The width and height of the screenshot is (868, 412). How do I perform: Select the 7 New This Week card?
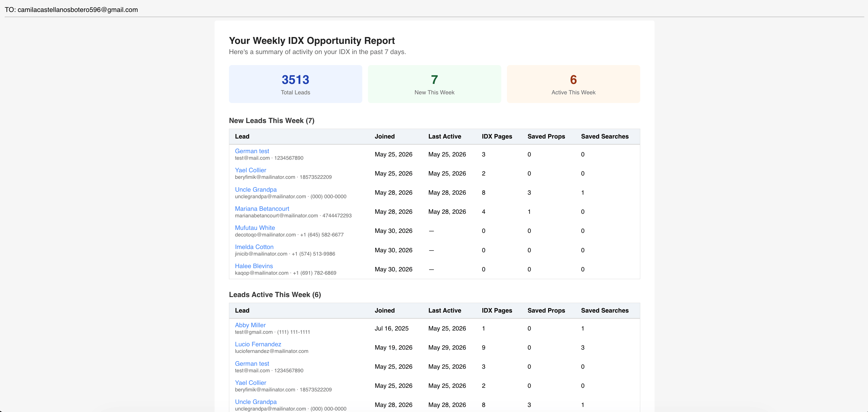(434, 84)
